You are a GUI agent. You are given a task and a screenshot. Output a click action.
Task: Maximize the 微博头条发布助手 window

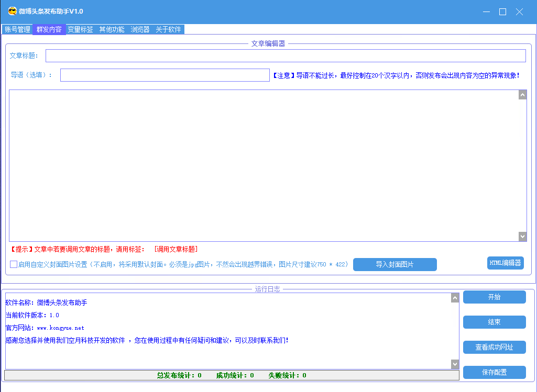pos(503,12)
